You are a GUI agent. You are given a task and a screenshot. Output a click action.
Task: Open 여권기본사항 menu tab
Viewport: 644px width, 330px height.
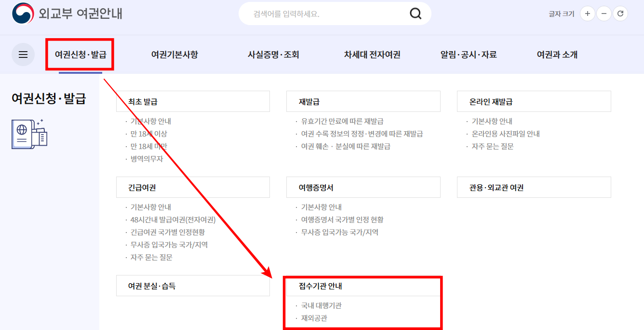coord(174,55)
